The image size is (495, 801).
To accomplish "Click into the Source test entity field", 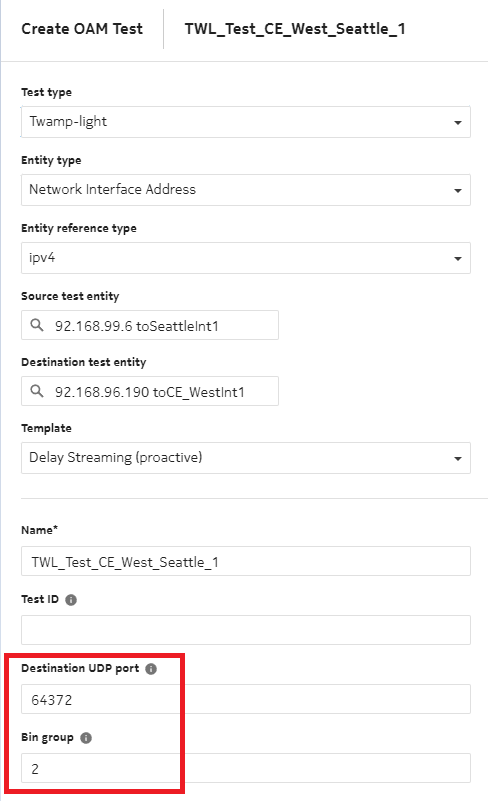I will 150,325.
